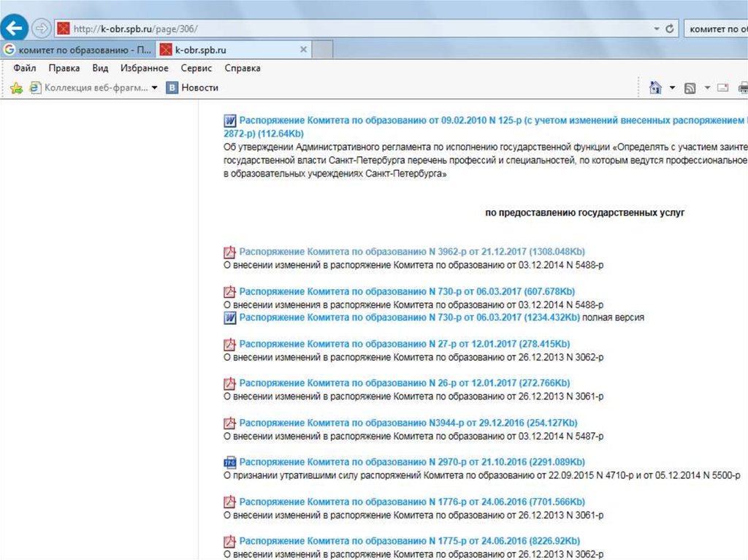The height and width of the screenshot is (560, 748).
Task: Open Распоряжение N 1775-р от 24.06.2016
Action: tap(409, 541)
